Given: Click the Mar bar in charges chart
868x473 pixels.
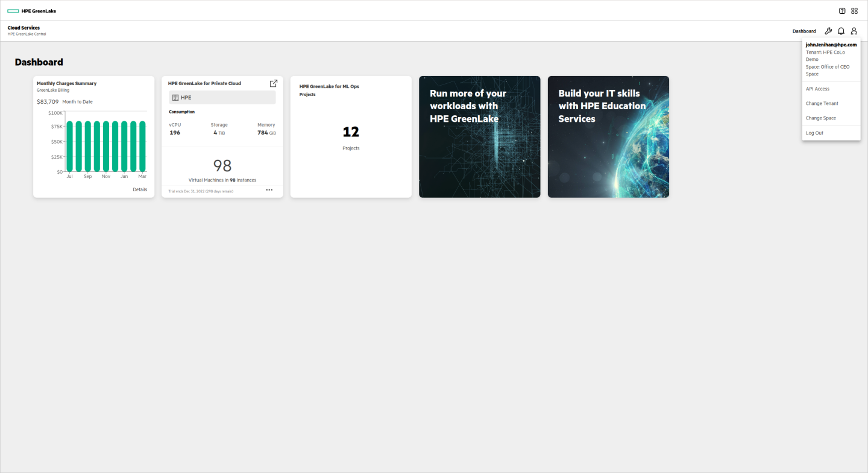Looking at the screenshot, I should pos(142,147).
